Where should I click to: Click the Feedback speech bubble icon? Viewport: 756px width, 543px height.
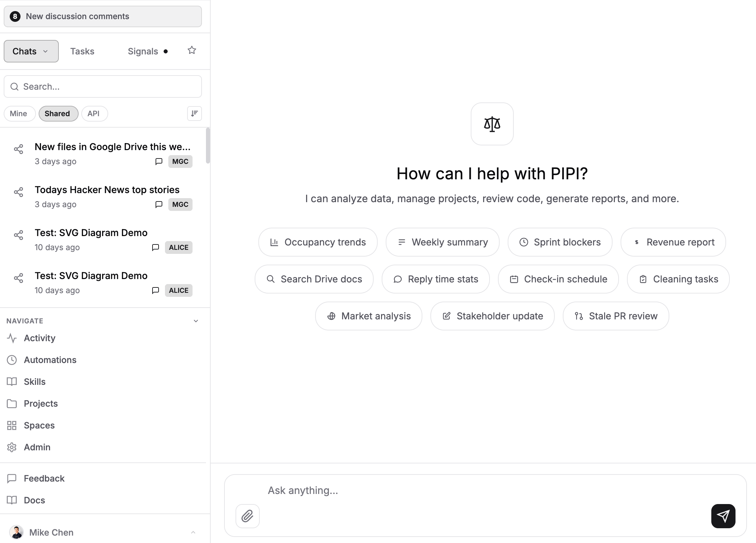pos(12,479)
